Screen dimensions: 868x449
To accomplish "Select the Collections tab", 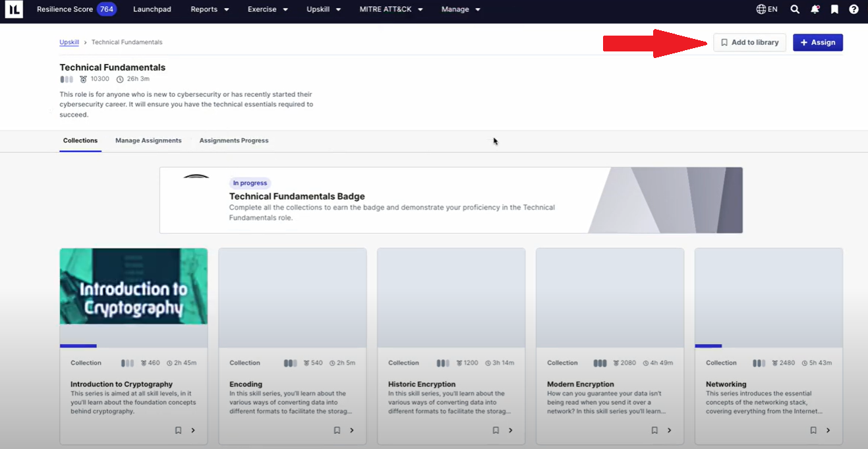I will 80,140.
